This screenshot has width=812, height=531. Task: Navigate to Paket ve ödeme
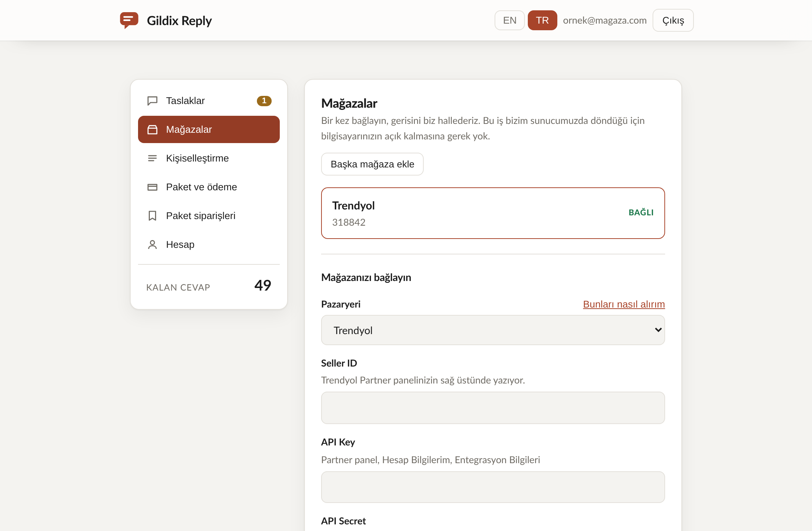209,187
